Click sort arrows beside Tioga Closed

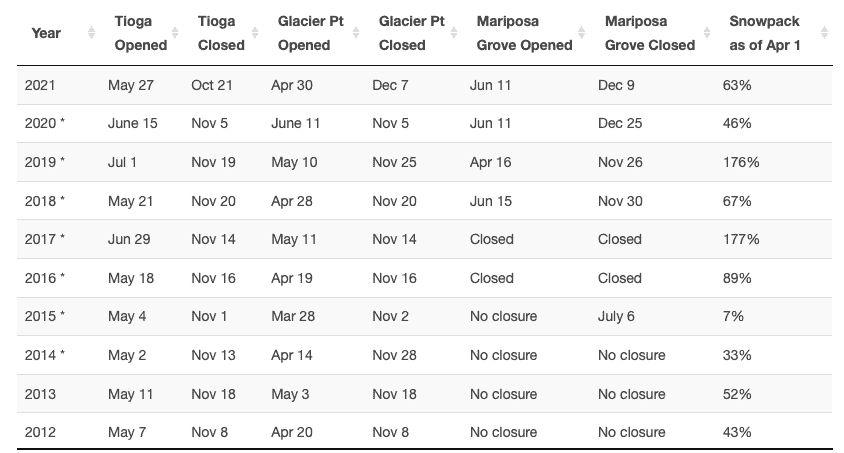(255, 33)
